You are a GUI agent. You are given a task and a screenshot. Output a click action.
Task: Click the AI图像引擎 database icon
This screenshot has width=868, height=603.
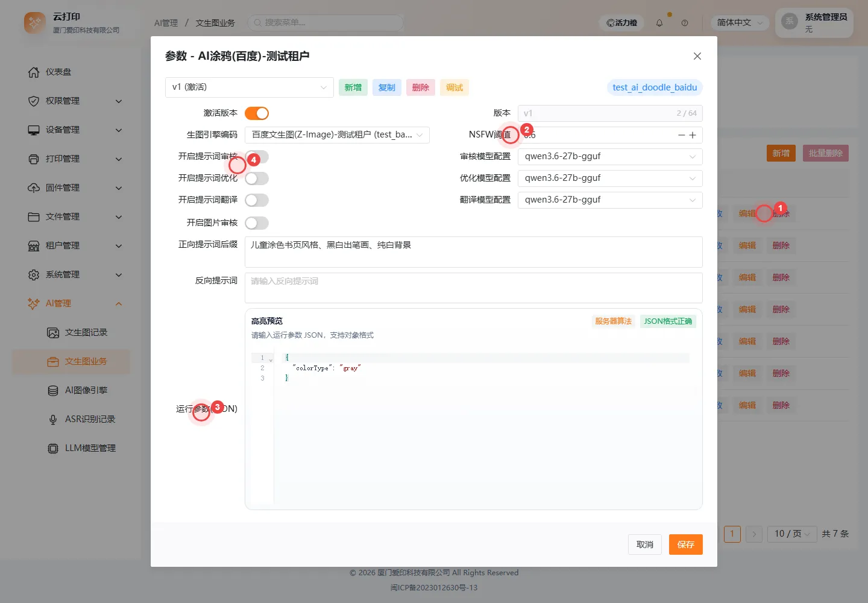53,390
